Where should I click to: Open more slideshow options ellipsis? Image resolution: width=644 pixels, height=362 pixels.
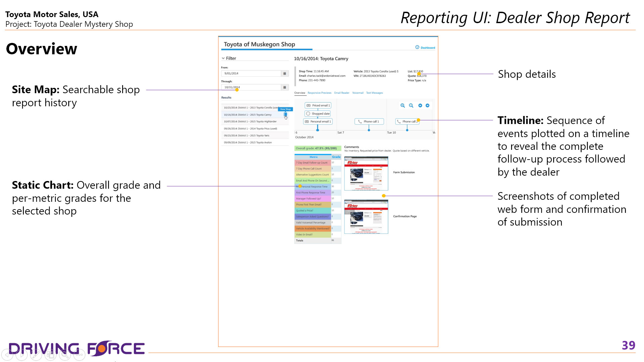[x=80, y=355]
